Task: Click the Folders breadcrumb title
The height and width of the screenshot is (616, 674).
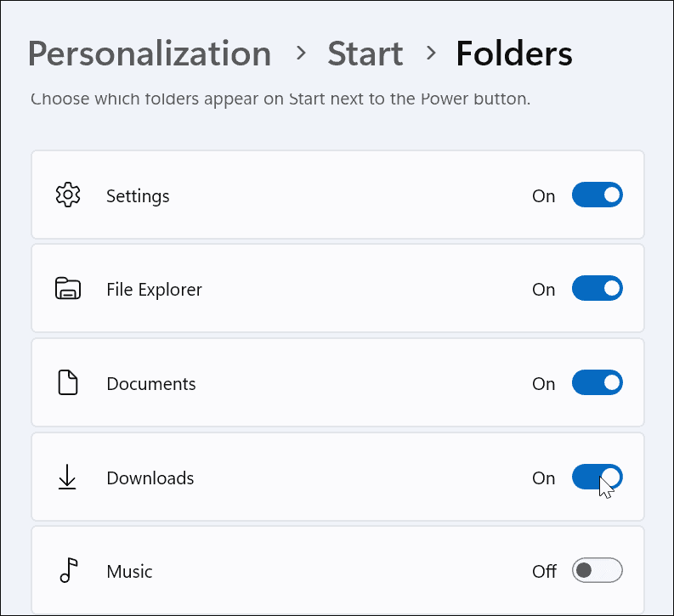Action: pyautogui.click(x=513, y=54)
